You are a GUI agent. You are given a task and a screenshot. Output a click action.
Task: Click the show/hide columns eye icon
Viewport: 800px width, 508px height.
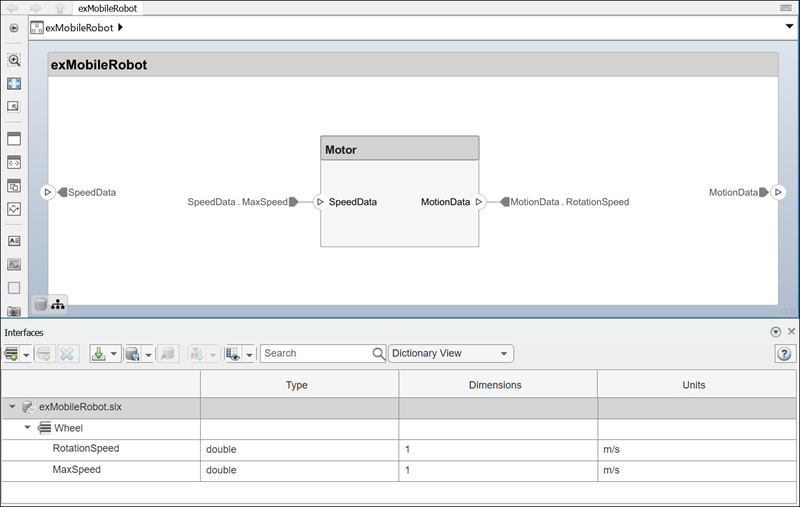233,353
